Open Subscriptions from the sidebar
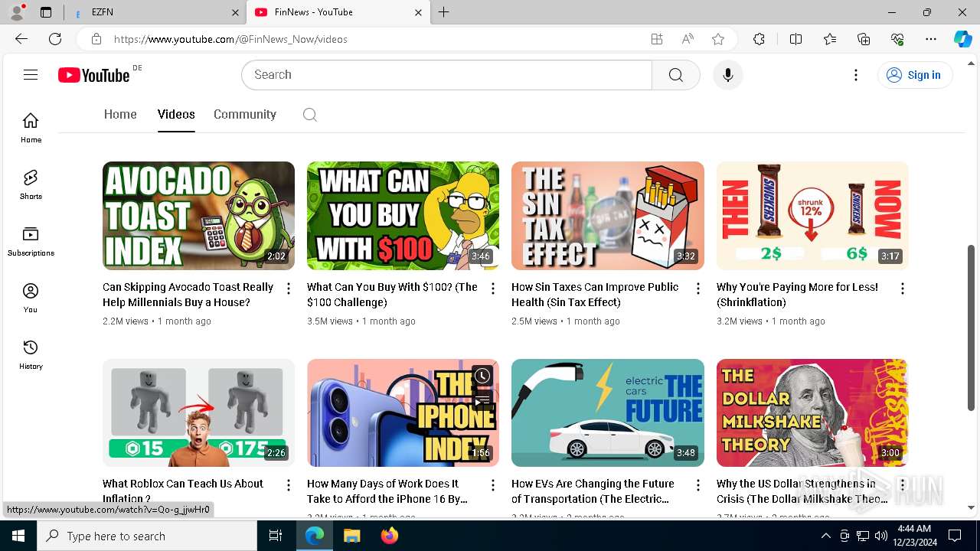 click(31, 241)
